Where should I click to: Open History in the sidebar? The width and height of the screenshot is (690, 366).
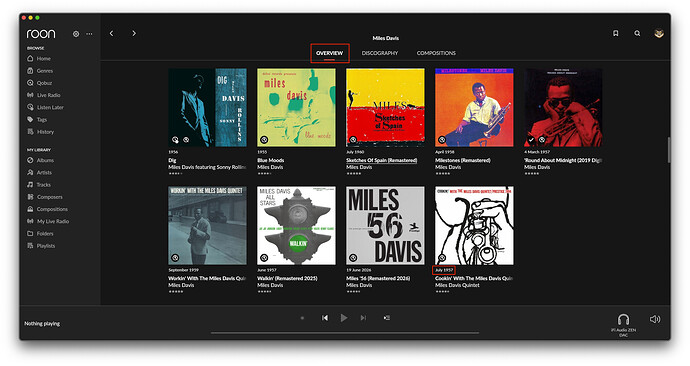click(x=40, y=132)
